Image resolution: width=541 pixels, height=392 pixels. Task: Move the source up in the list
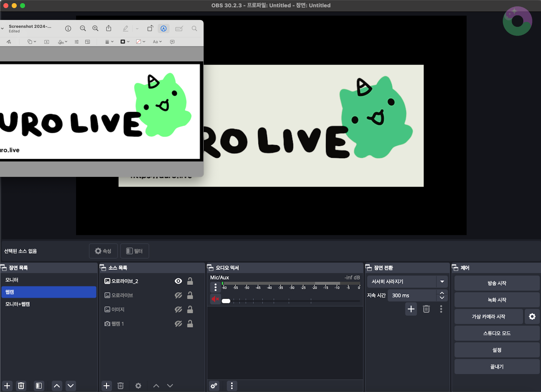coord(156,386)
